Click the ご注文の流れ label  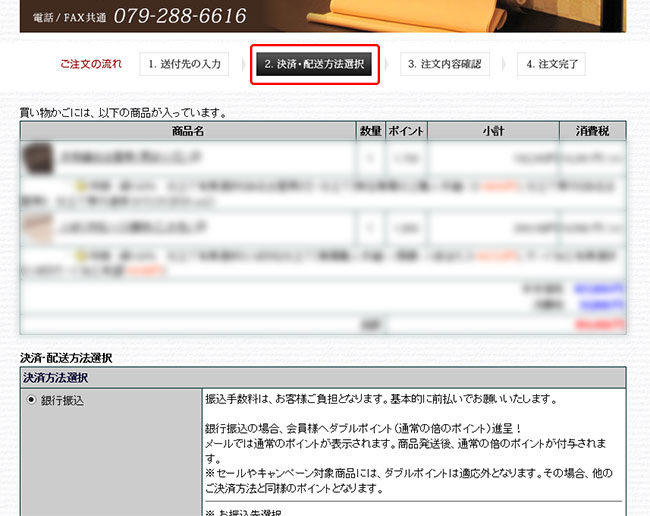pyautogui.click(x=90, y=64)
